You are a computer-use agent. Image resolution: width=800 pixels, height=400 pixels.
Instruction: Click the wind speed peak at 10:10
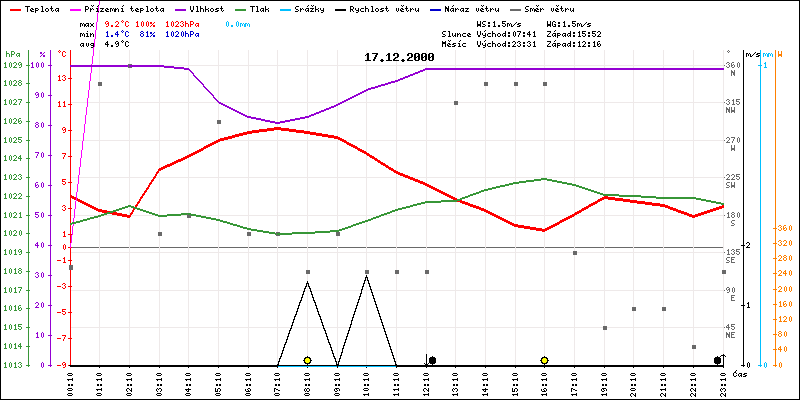pos(366,276)
